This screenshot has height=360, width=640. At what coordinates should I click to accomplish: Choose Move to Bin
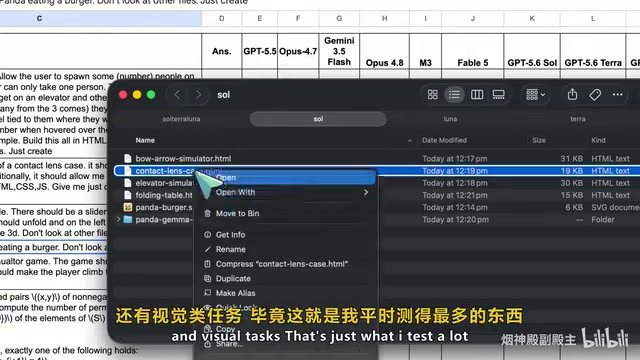238,213
